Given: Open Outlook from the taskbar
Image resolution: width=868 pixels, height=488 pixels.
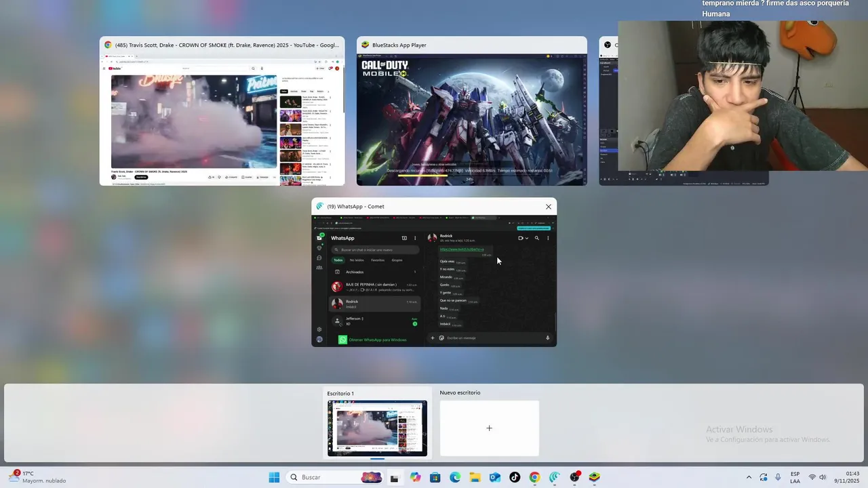Looking at the screenshot, I should [495, 477].
